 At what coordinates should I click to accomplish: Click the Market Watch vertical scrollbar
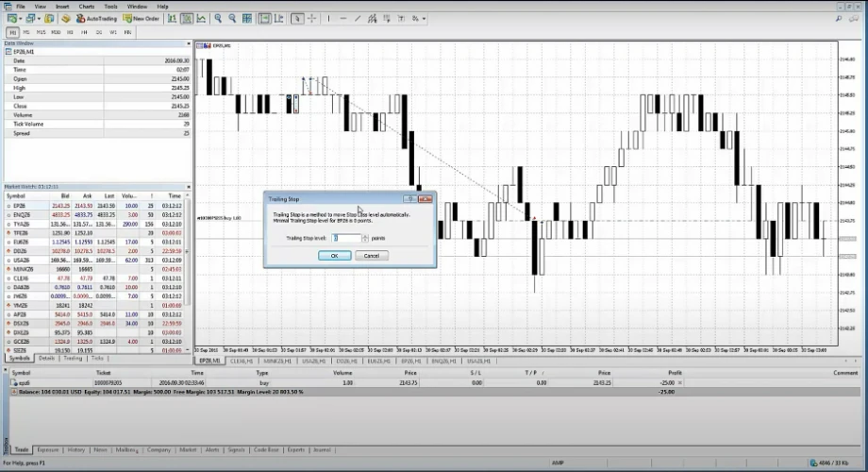click(188, 272)
